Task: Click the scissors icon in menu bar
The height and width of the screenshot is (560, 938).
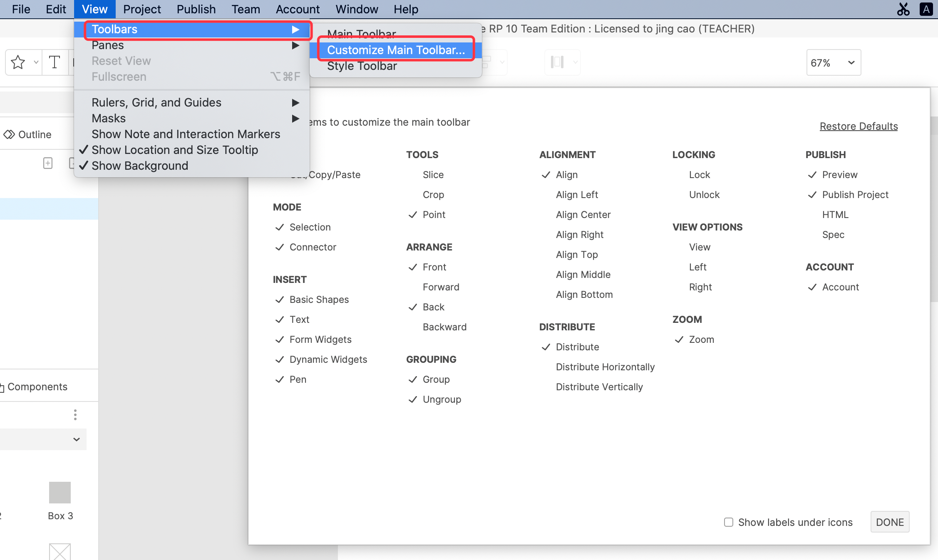Action: click(x=903, y=9)
